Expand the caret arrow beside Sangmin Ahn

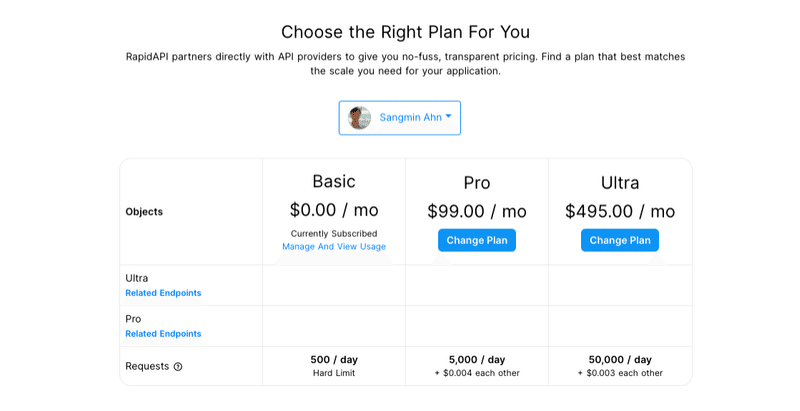pyautogui.click(x=448, y=116)
